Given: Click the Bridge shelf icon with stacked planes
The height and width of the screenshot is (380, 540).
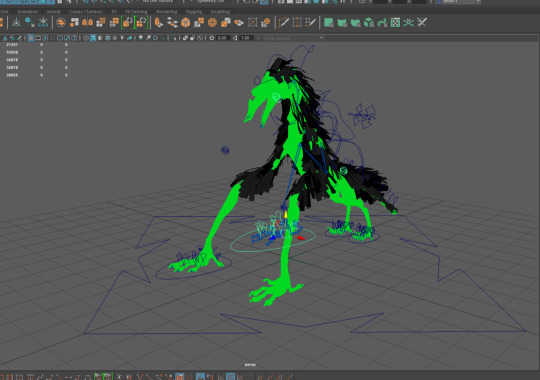Looking at the screenshot, I should click(172, 23).
